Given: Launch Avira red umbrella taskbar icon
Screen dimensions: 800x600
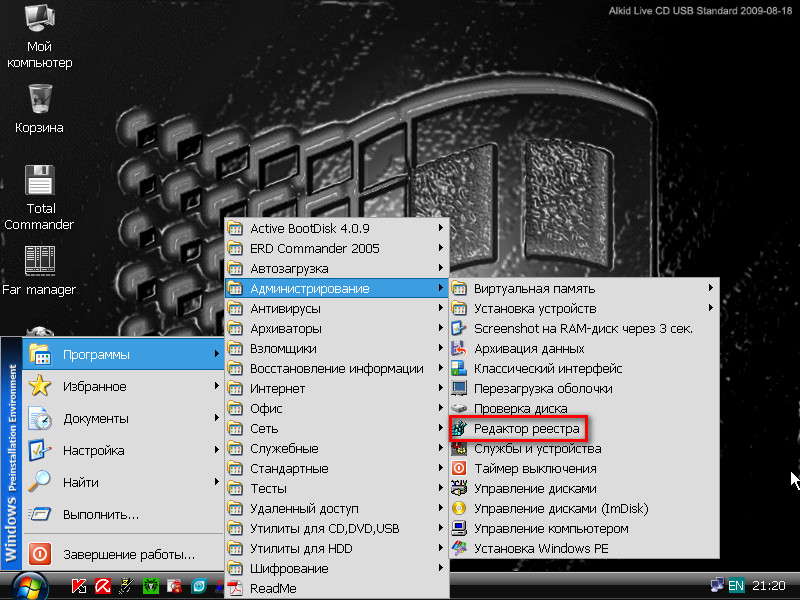Looking at the screenshot, I should (x=103, y=586).
